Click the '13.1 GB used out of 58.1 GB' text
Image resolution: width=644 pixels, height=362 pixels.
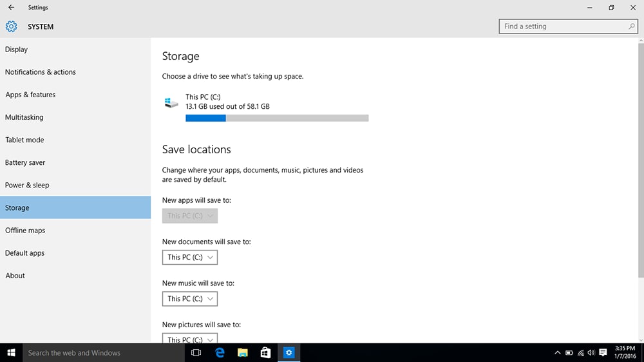pyautogui.click(x=227, y=106)
